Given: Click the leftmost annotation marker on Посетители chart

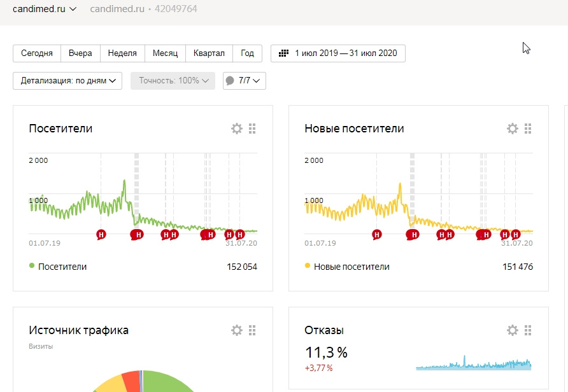Looking at the screenshot, I should click(x=101, y=235).
